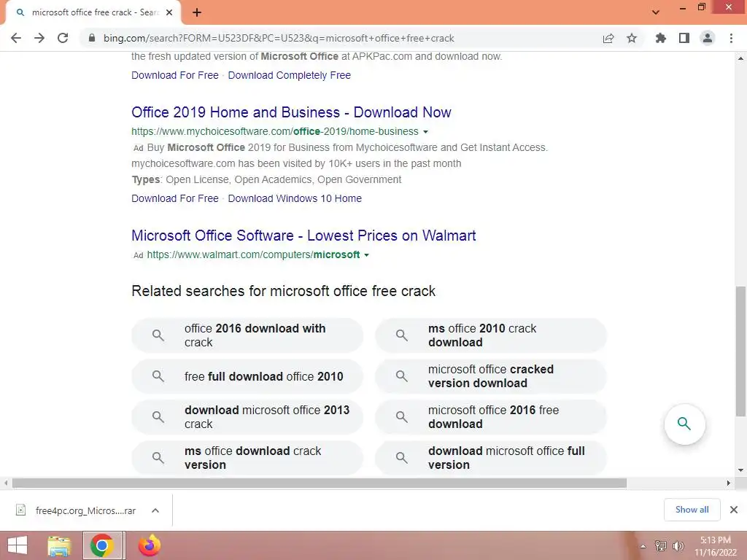Open a new tab with plus button

[x=197, y=13]
